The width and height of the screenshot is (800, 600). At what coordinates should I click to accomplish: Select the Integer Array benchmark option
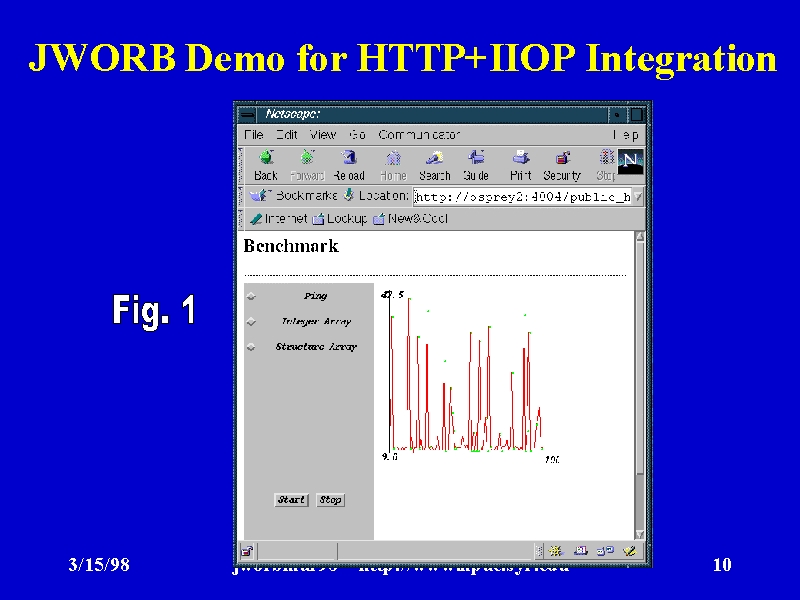(251, 322)
